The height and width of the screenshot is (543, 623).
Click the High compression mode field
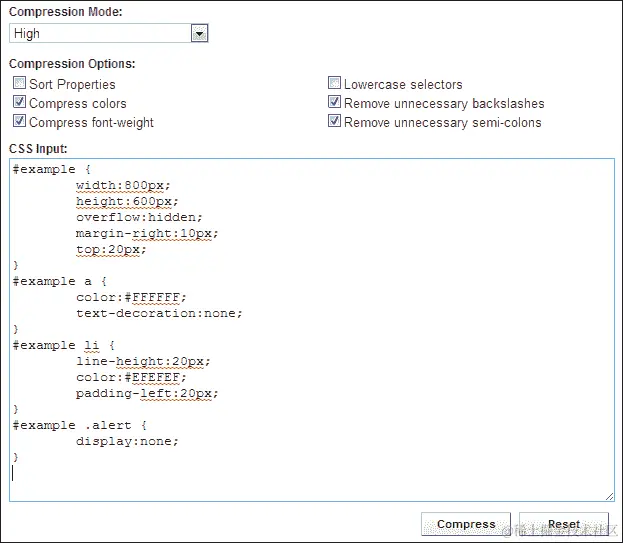108,33
